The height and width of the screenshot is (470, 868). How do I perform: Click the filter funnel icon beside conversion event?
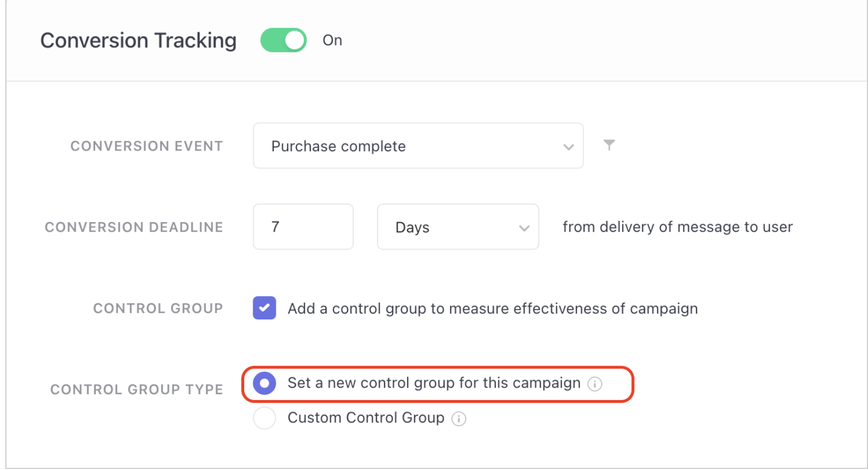pos(609,145)
